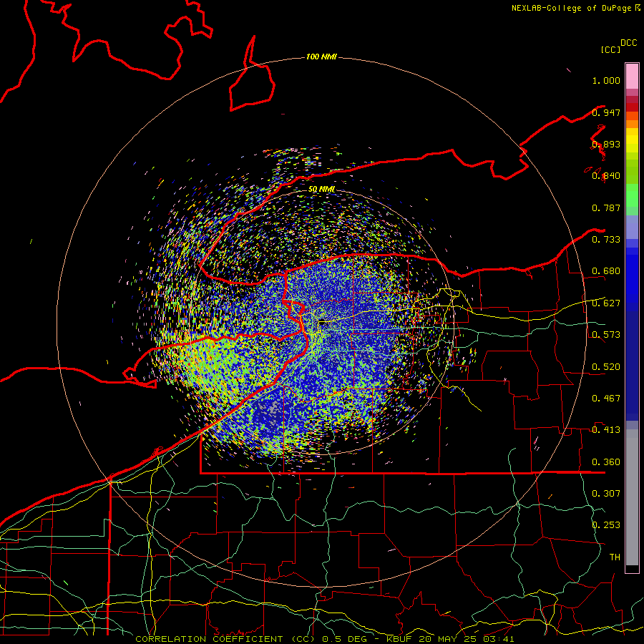
Task: Select the 0.840 scale value
Action: (606, 176)
